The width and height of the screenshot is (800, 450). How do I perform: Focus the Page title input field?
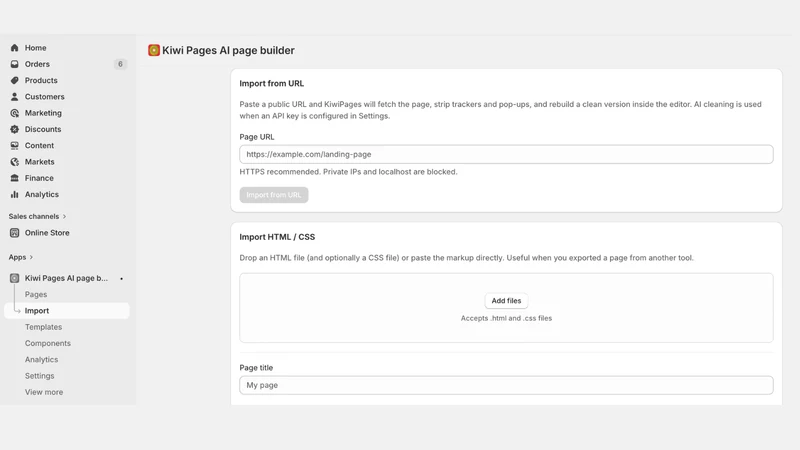(506, 386)
